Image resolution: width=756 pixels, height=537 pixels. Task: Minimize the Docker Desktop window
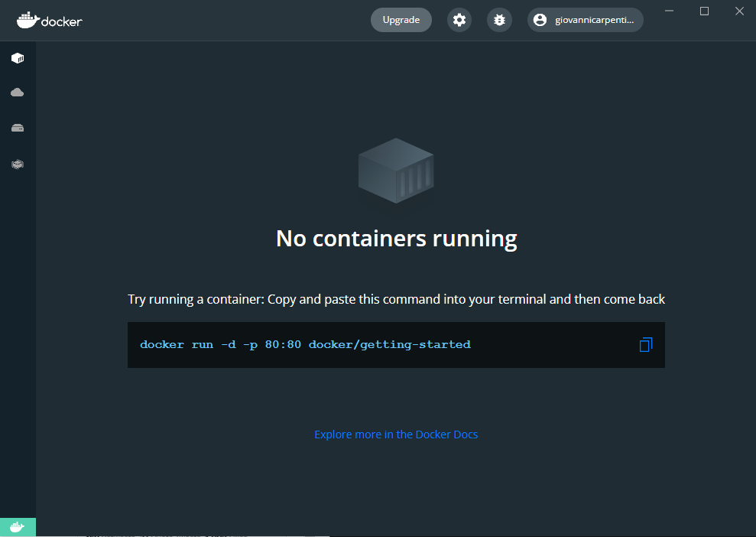tap(669, 11)
